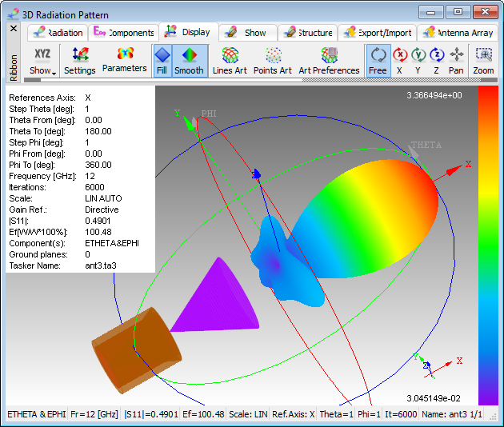Click status bar |S11|=0.4901 entry
This screenshot has width=504, height=427.
[x=151, y=414]
